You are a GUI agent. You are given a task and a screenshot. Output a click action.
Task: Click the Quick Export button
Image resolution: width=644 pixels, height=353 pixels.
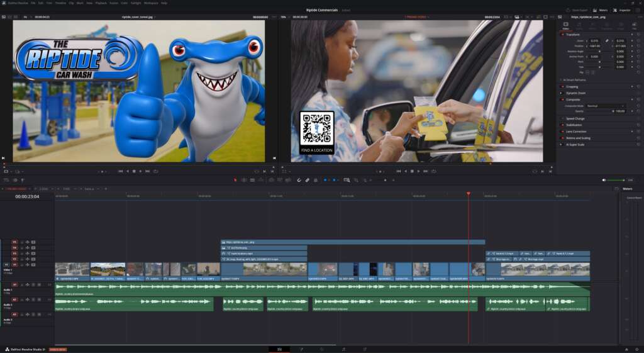tap(577, 10)
